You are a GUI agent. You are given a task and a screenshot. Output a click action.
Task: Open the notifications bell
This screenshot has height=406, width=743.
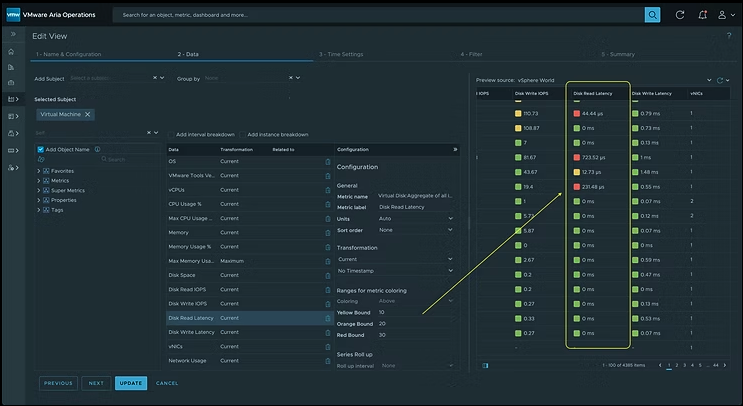702,15
